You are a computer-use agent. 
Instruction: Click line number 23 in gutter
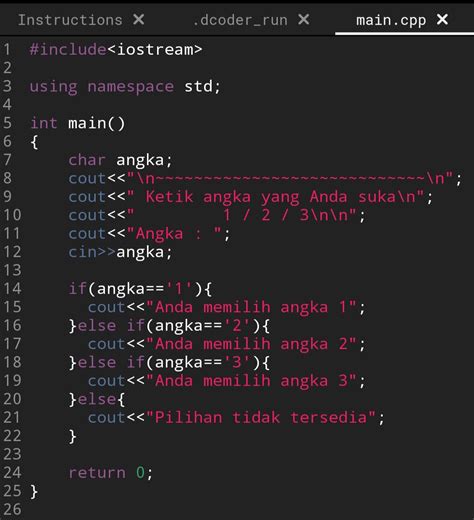pos(12,454)
